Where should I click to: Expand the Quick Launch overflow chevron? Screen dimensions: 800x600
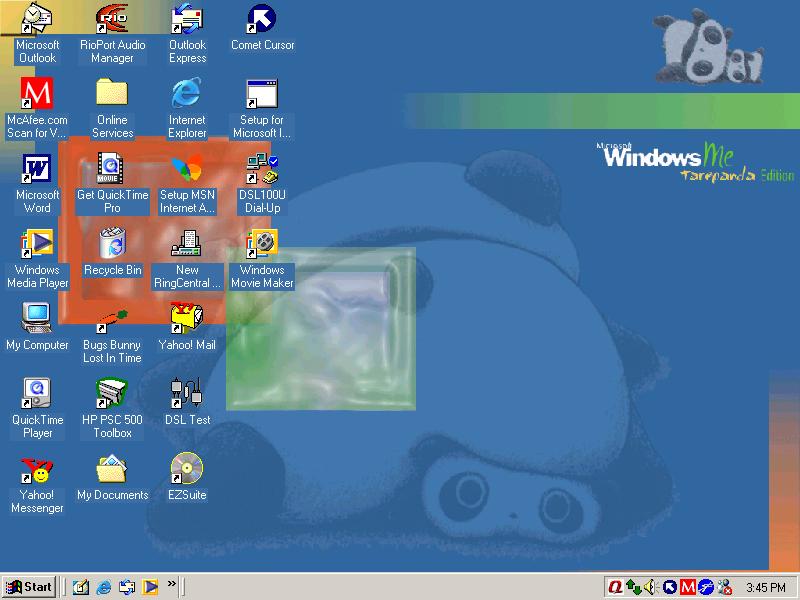172,584
